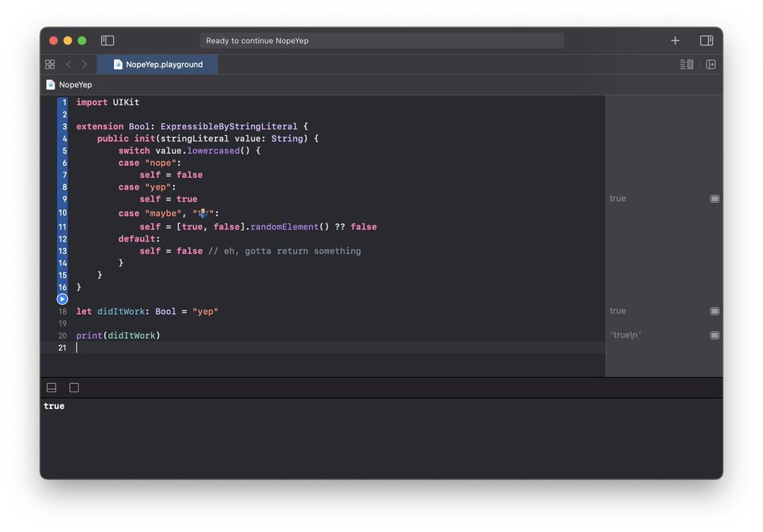Click the green zoom window button

[82, 40]
